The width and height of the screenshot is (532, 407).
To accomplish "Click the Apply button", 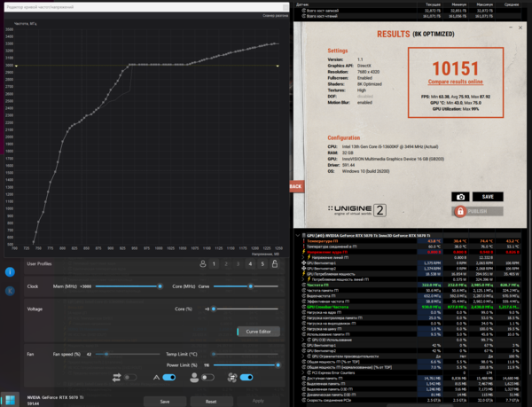I will point(258,401).
